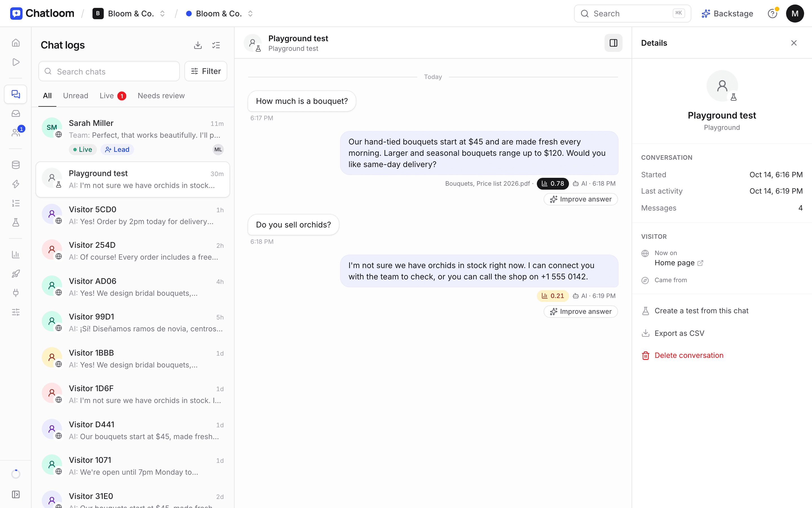The height and width of the screenshot is (508, 812).
Task: Click the download chat logs icon
Action: pos(198,45)
